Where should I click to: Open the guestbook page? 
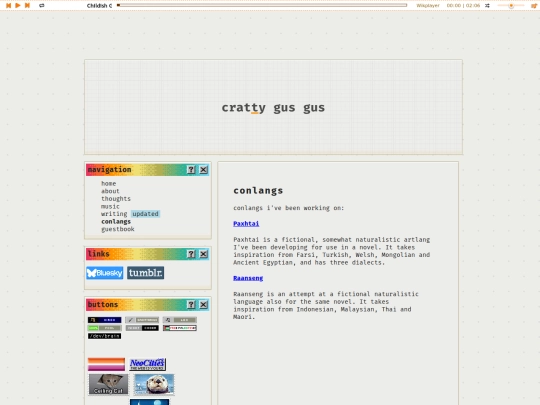point(118,229)
